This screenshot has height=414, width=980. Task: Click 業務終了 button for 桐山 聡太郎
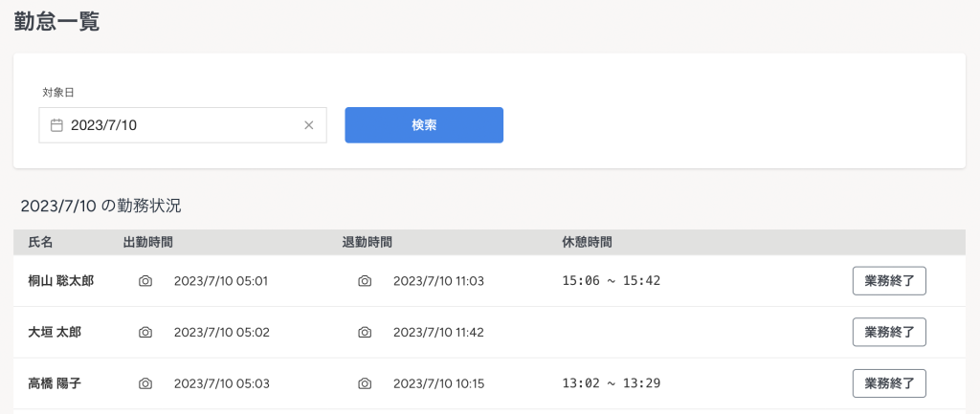(x=889, y=281)
